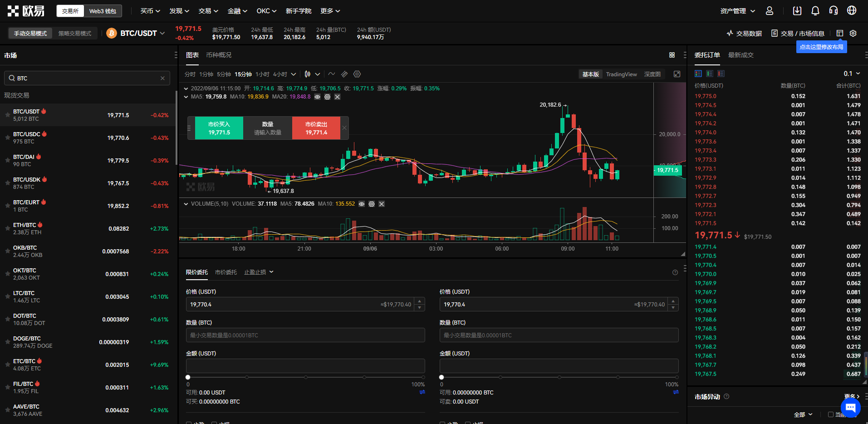868x424 pixels.
Task: Switch to the TradingView chart tab
Action: pyautogui.click(x=621, y=74)
